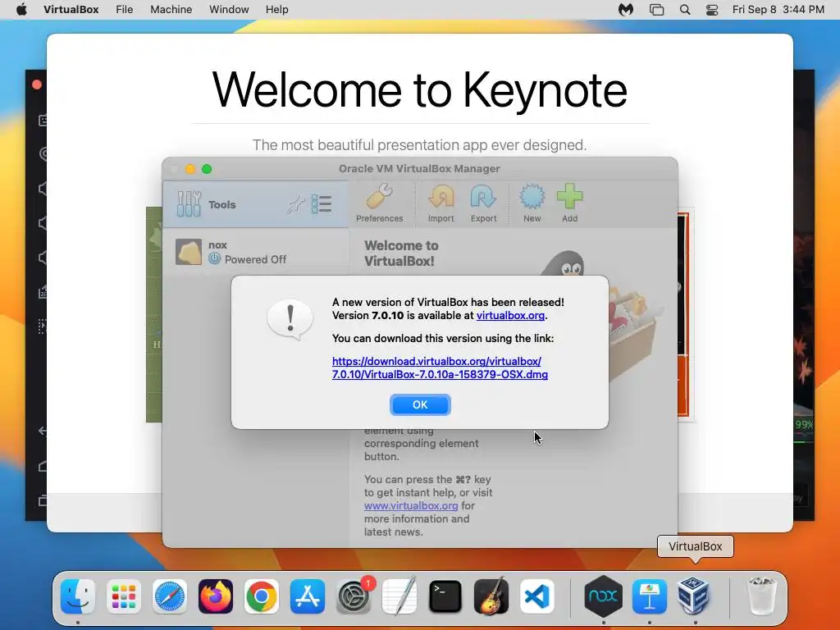Open the Trash from the Dock

[761, 596]
